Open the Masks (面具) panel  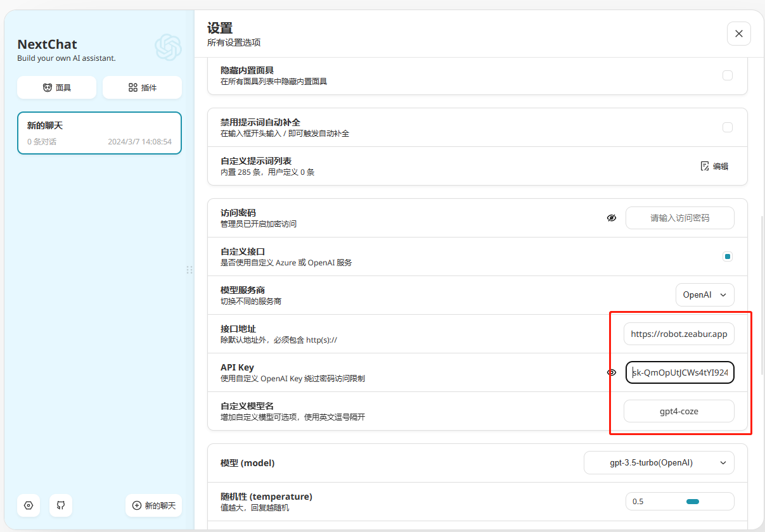(x=56, y=87)
